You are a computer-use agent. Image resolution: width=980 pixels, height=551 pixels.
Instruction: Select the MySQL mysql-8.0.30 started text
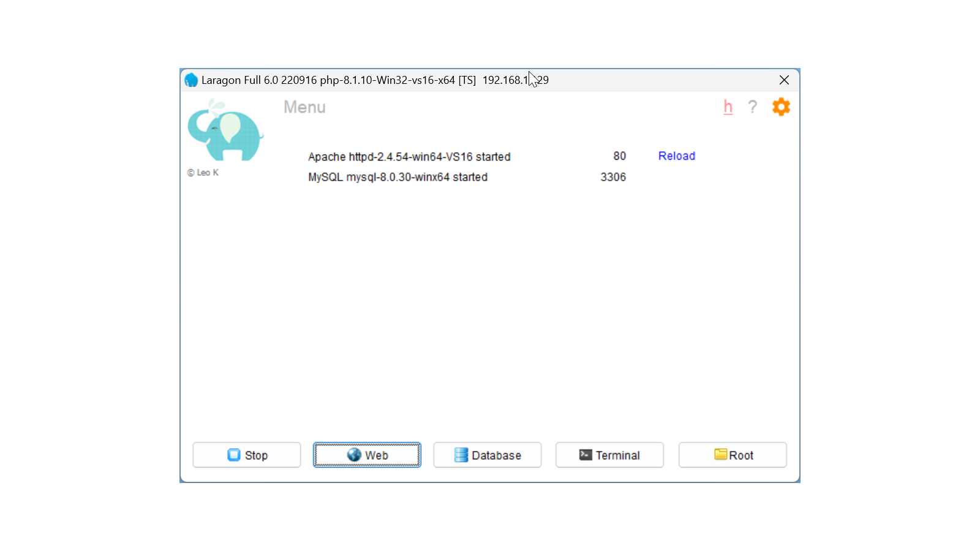398,177
